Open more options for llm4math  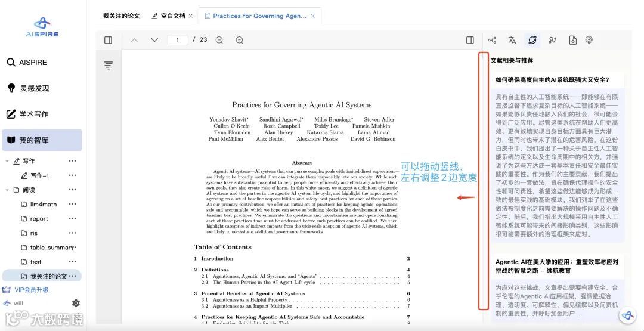click(x=73, y=204)
